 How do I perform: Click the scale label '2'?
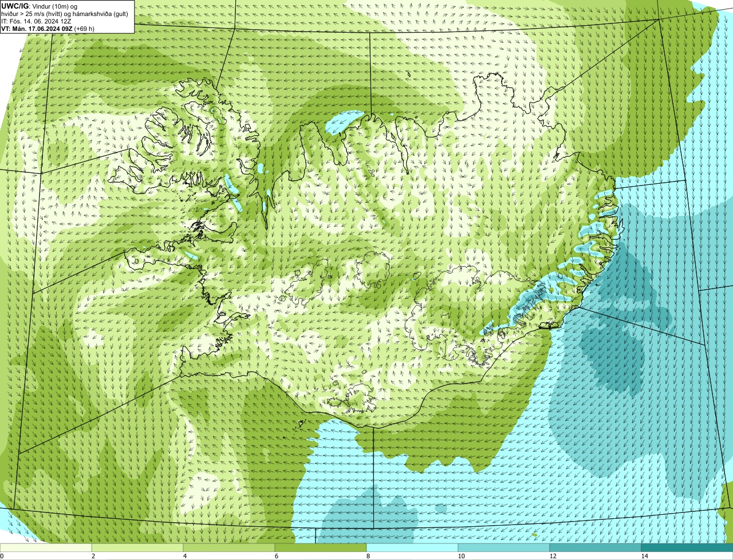[93, 556]
